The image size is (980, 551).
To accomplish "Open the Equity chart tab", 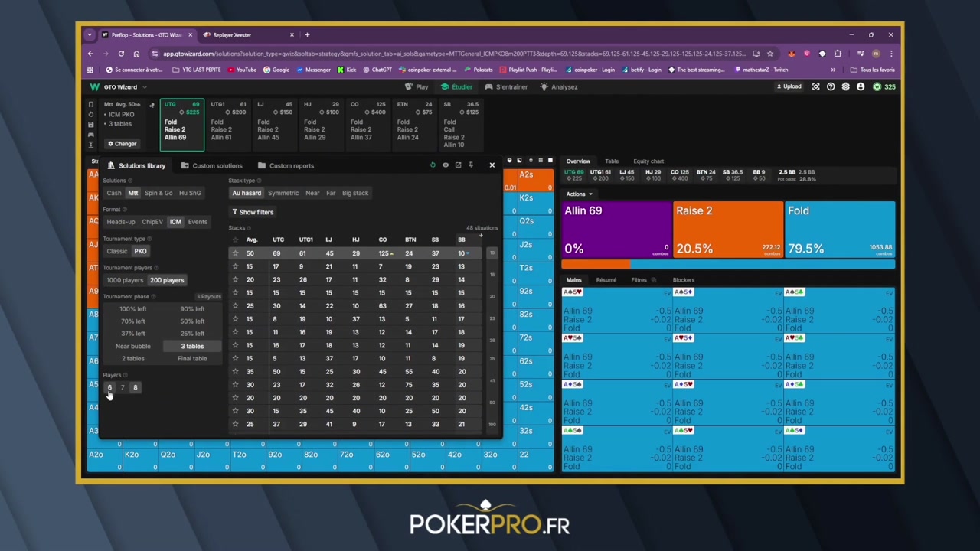I will click(648, 161).
